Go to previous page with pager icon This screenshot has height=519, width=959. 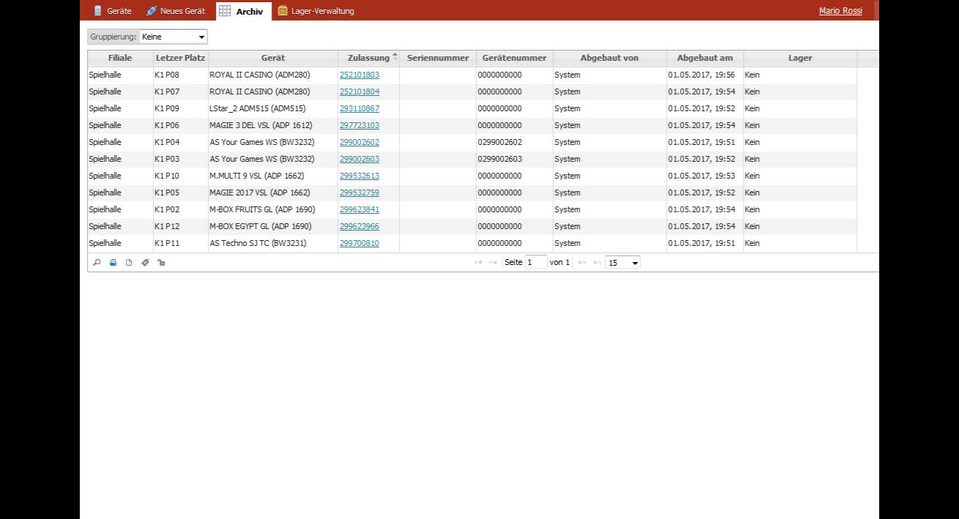click(492, 262)
